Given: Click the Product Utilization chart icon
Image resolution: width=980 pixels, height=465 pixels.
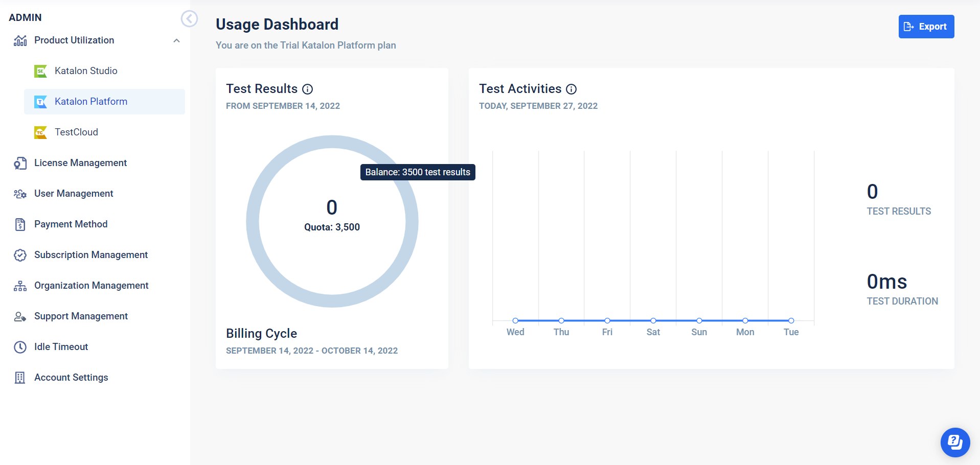Looking at the screenshot, I should (x=20, y=40).
